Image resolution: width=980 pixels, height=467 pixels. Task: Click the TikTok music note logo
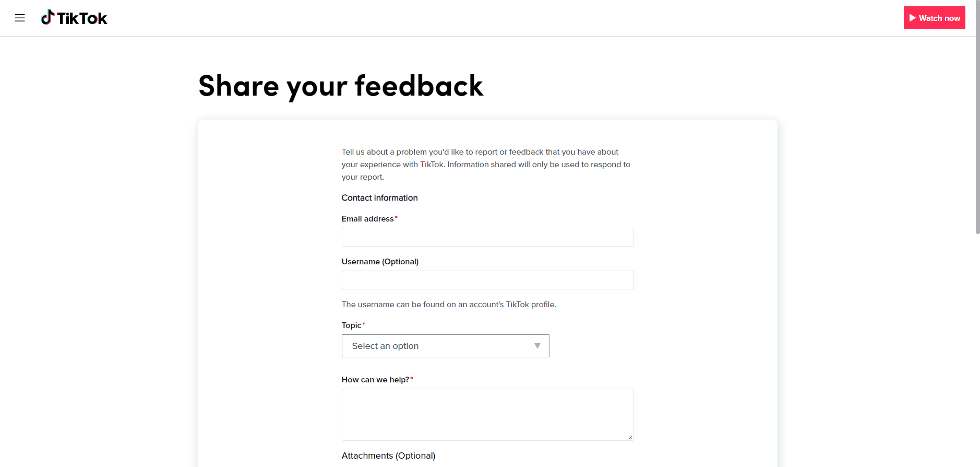[x=47, y=17]
